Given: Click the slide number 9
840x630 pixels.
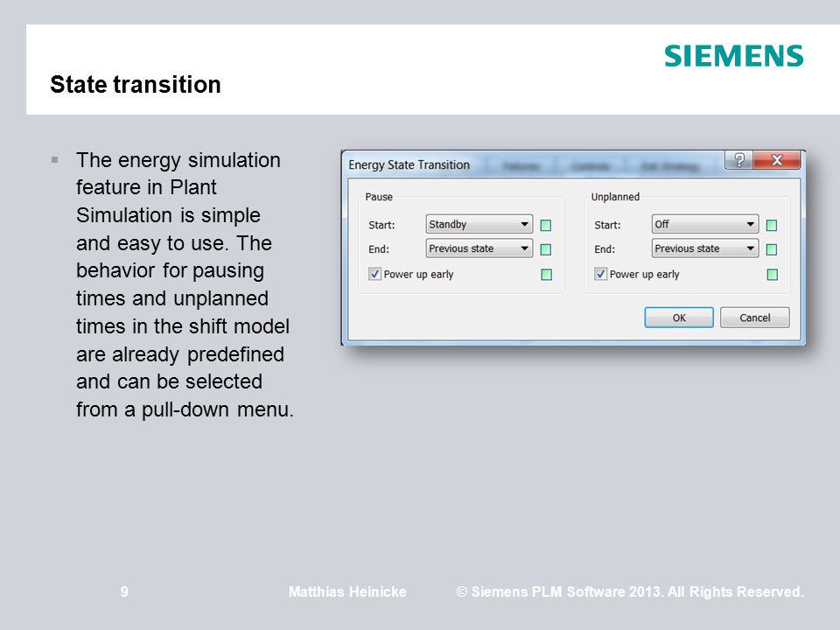Looking at the screenshot, I should [x=124, y=592].
